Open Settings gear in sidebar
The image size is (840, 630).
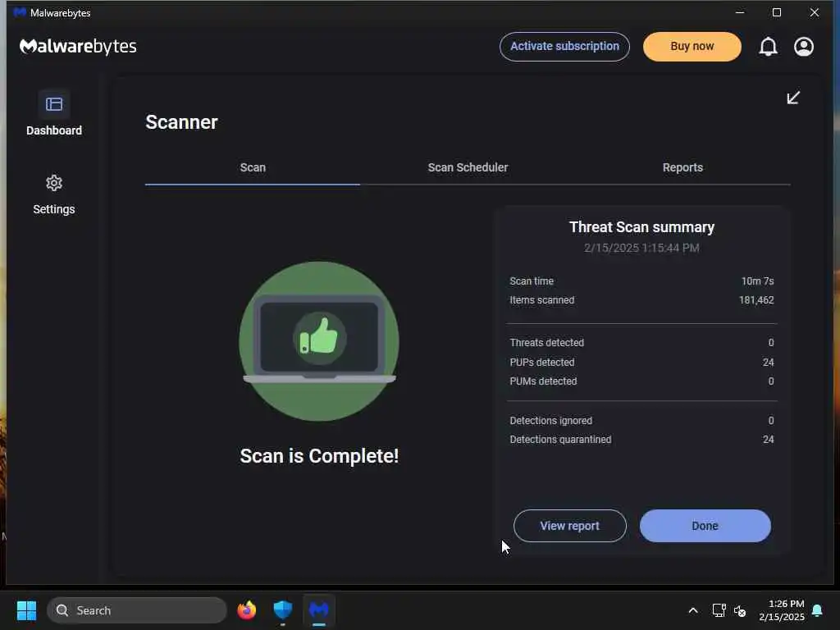pyautogui.click(x=54, y=183)
